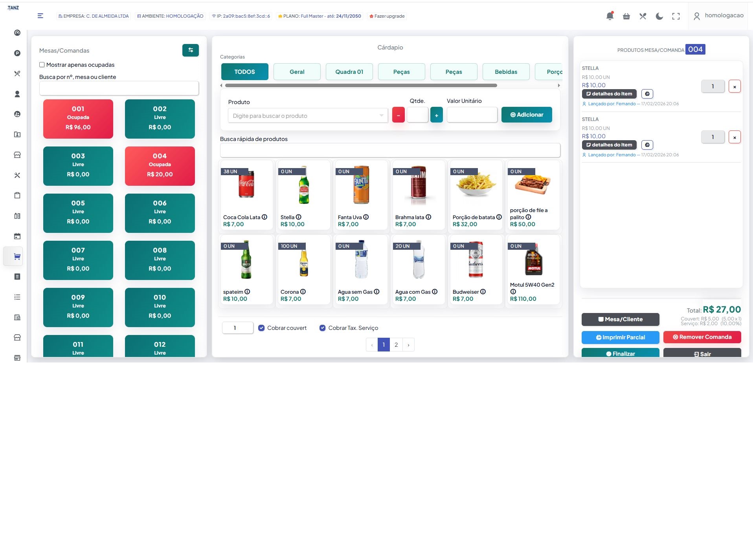Enable Mostrar apenas ocupadas checkbox
Screen dimensions: 753x560
pos(42,65)
